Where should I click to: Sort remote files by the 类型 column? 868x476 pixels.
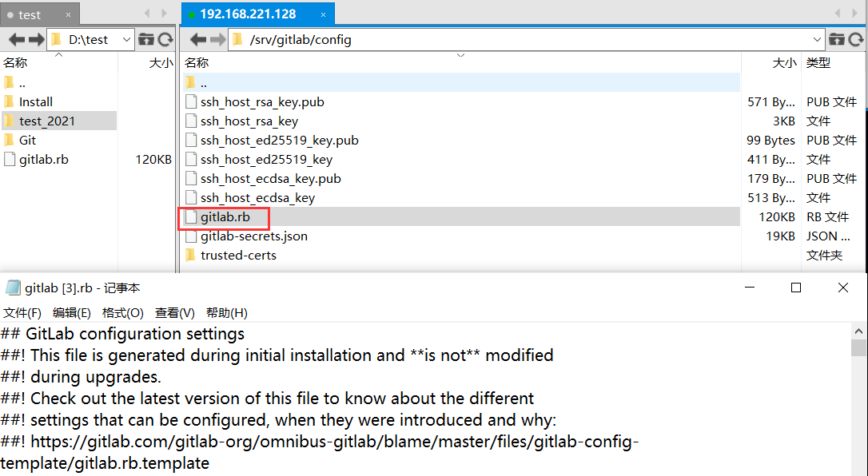coord(818,62)
